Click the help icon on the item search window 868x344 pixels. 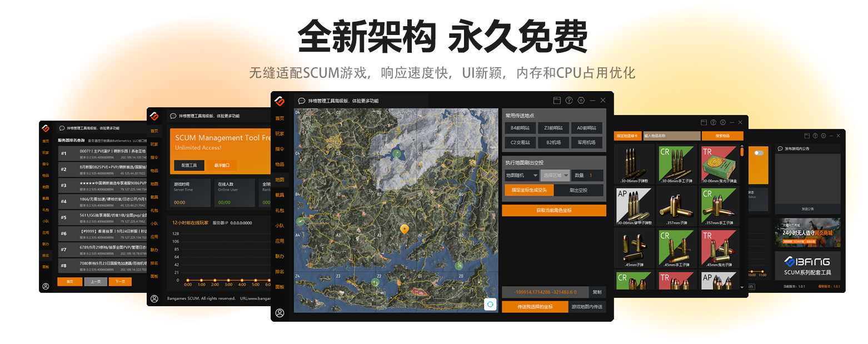714,122
